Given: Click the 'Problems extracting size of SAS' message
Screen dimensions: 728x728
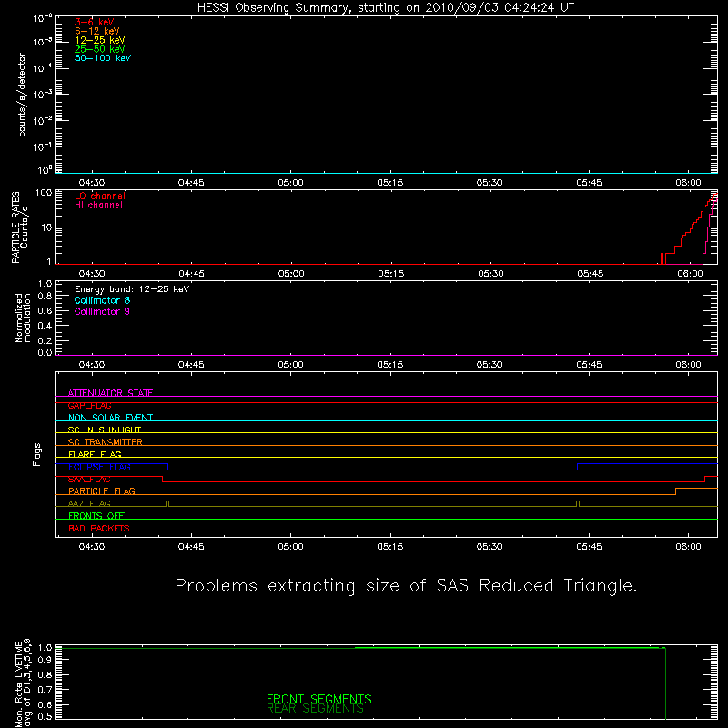Looking at the screenshot, I should (x=406, y=586).
